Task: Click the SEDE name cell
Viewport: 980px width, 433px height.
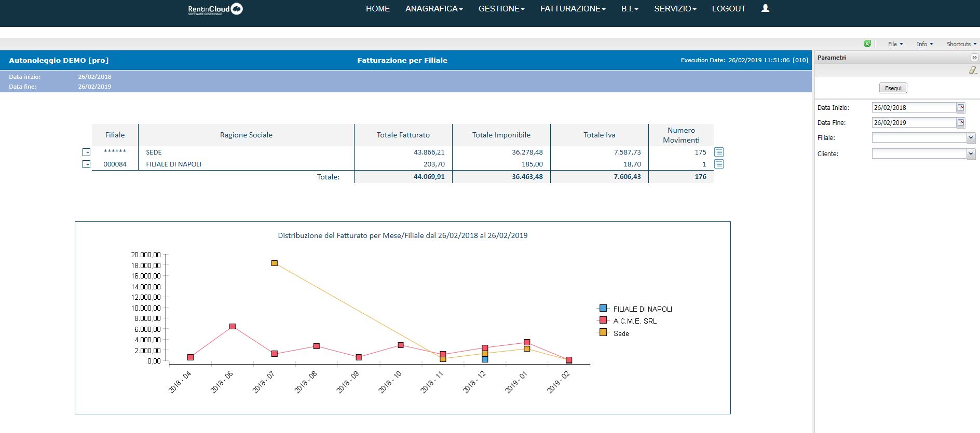Action: click(154, 152)
